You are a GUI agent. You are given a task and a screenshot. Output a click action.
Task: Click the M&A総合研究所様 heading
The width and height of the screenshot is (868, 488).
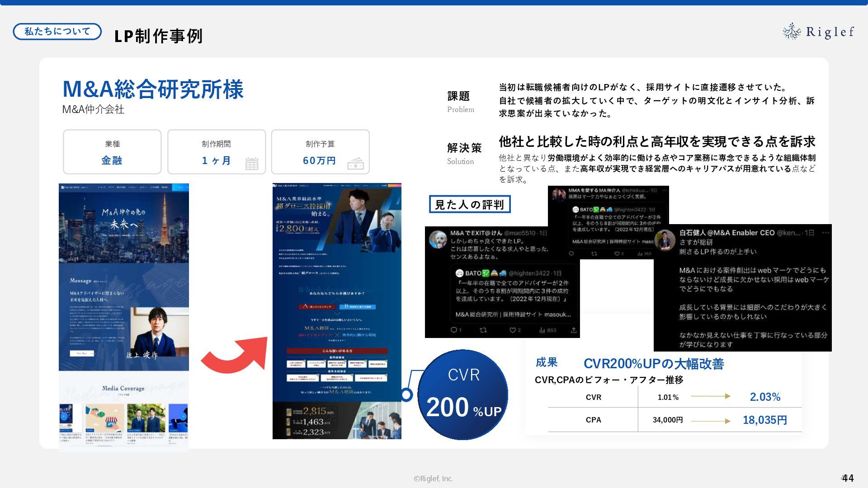tap(153, 89)
